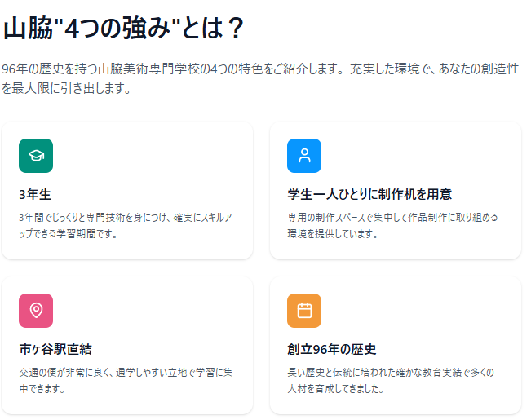Click empty space right of the graduation cap icon

147,156
